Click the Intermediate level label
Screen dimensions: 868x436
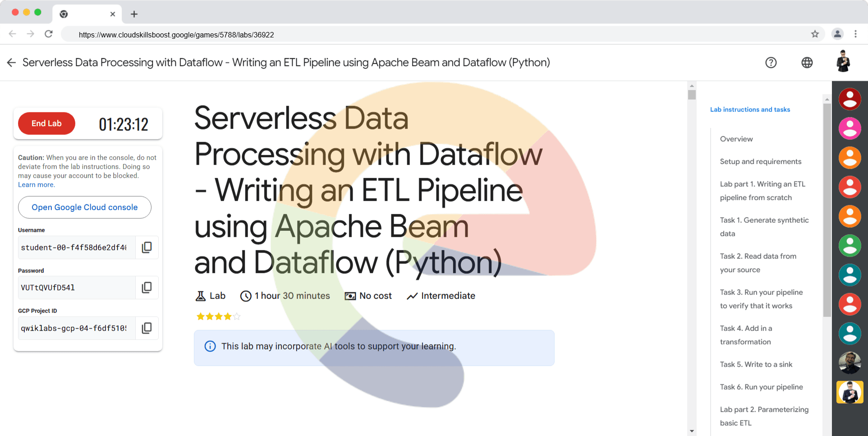(448, 296)
